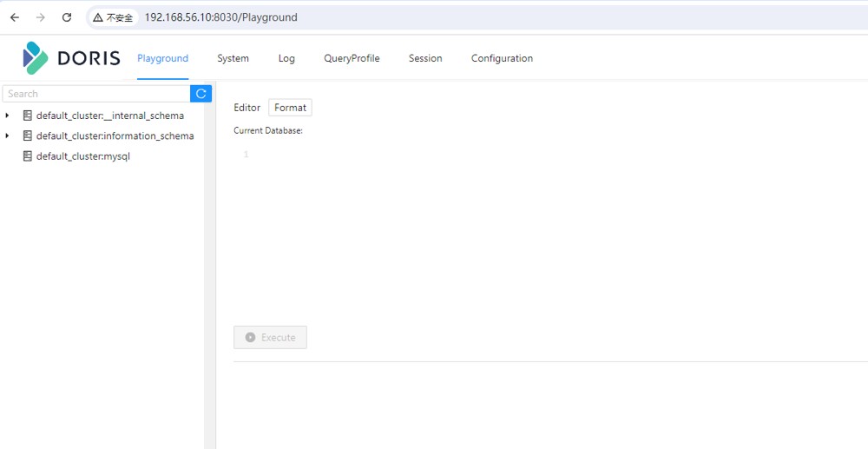
Task: Click the Current Database label
Action: pos(268,130)
